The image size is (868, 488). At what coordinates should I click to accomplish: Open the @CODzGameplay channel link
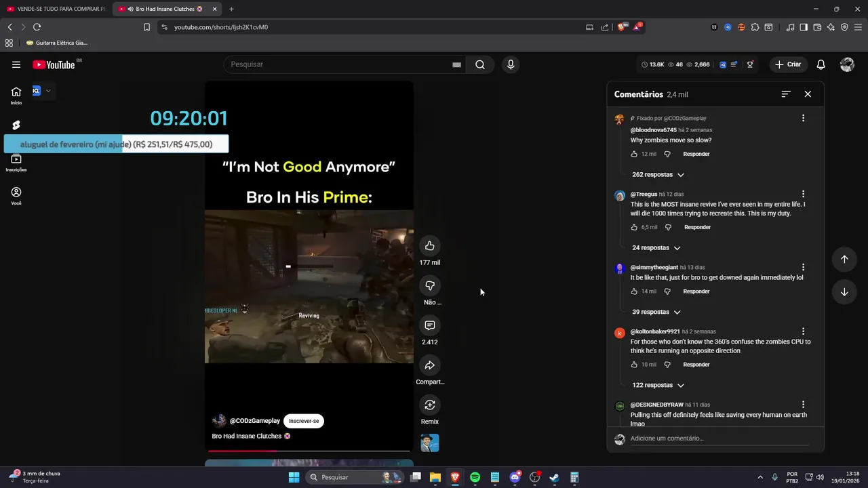coord(255,421)
